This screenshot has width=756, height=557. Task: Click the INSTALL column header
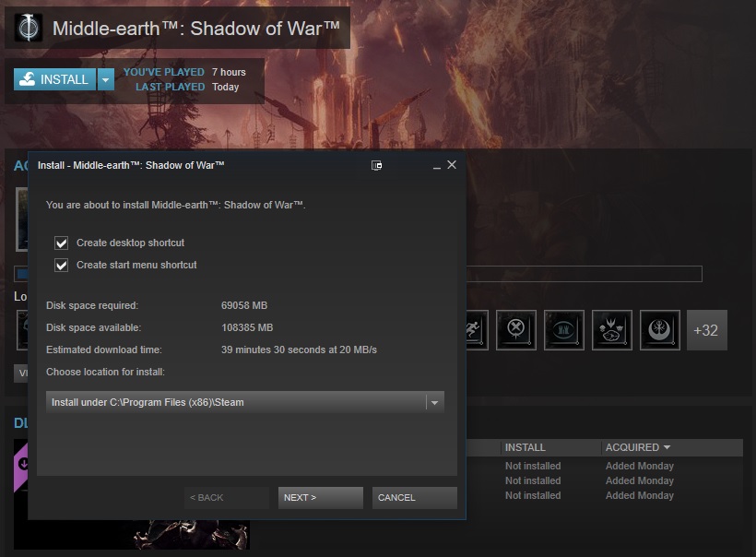coord(526,447)
